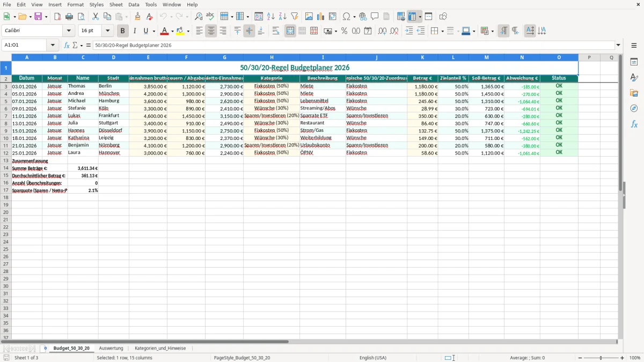Open the Background Color dropdown arrow
The width and height of the screenshot is (644, 362).
(188, 31)
